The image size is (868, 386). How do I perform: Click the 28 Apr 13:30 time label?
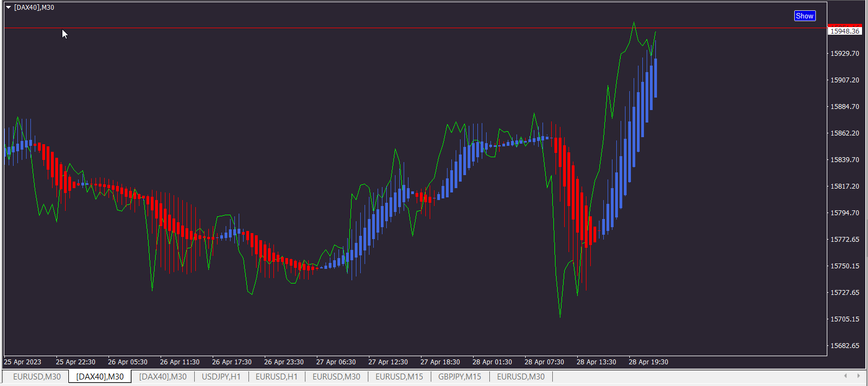coord(596,362)
